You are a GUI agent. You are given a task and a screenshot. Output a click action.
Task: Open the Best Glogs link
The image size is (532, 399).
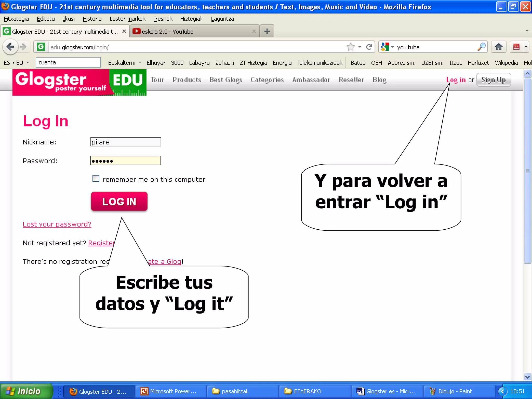(x=226, y=80)
